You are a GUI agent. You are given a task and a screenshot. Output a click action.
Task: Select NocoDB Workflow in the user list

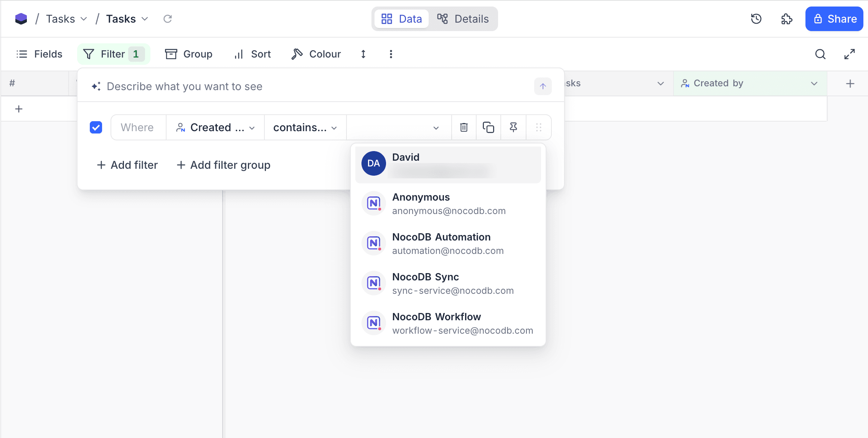tap(448, 323)
